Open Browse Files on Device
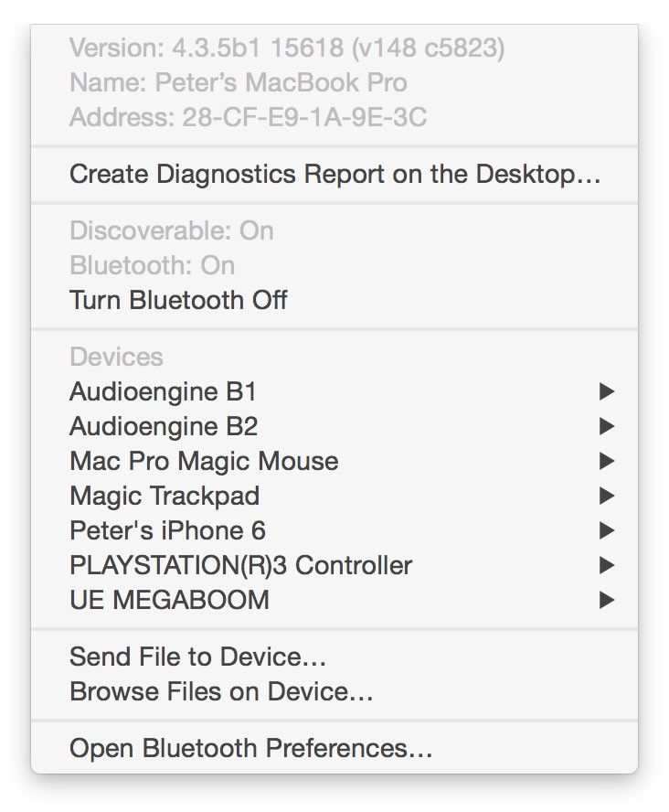This screenshot has height=812, width=669. [x=221, y=691]
